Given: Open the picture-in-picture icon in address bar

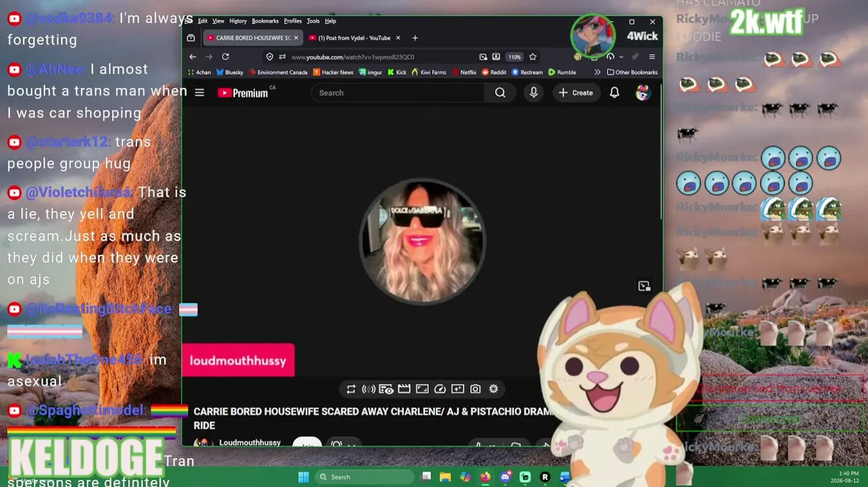Looking at the screenshot, I should (x=483, y=57).
